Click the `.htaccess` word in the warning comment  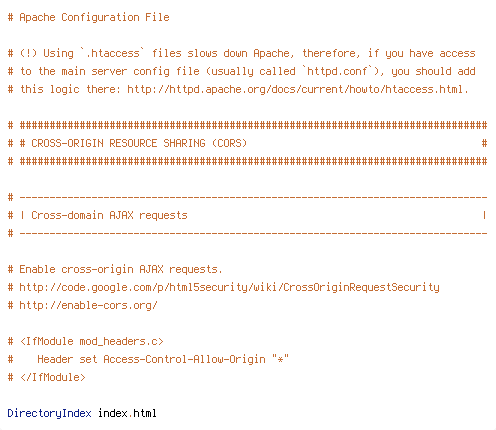point(113,53)
